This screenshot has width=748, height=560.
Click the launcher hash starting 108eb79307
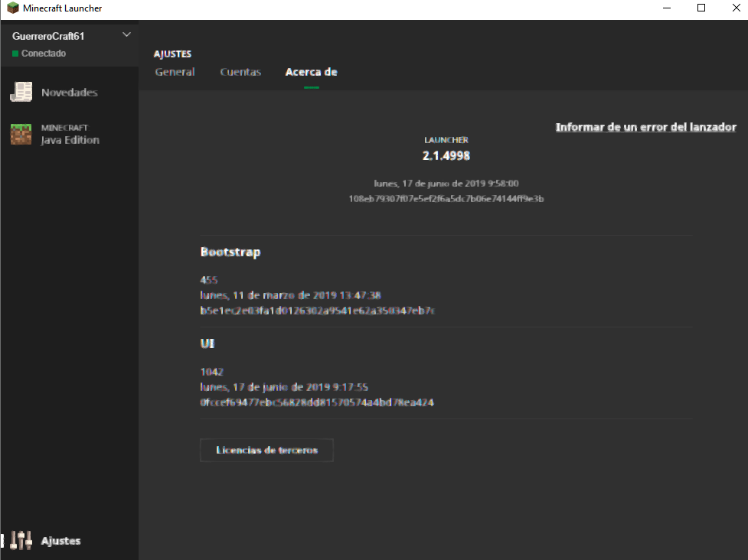pyautogui.click(x=446, y=199)
